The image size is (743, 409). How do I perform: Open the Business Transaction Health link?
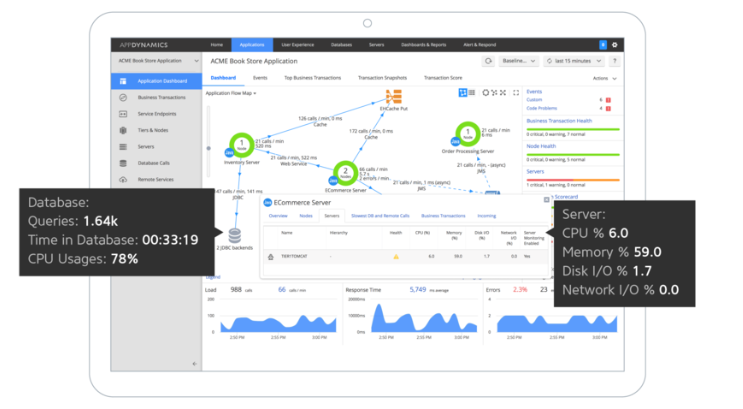click(559, 121)
